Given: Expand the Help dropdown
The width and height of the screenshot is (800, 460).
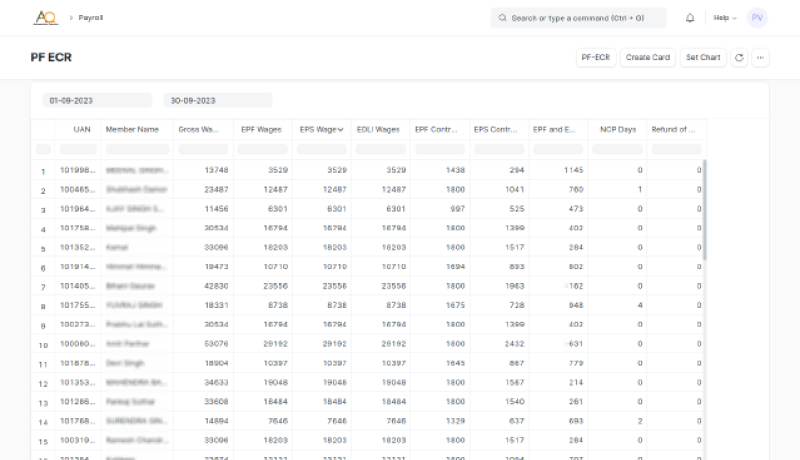Looking at the screenshot, I should click(725, 18).
